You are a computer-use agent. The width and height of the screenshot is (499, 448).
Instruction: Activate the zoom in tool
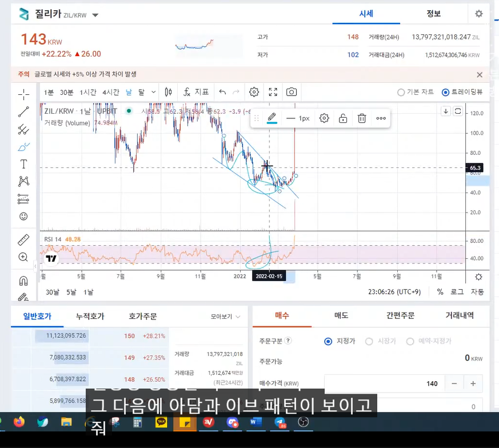click(23, 257)
